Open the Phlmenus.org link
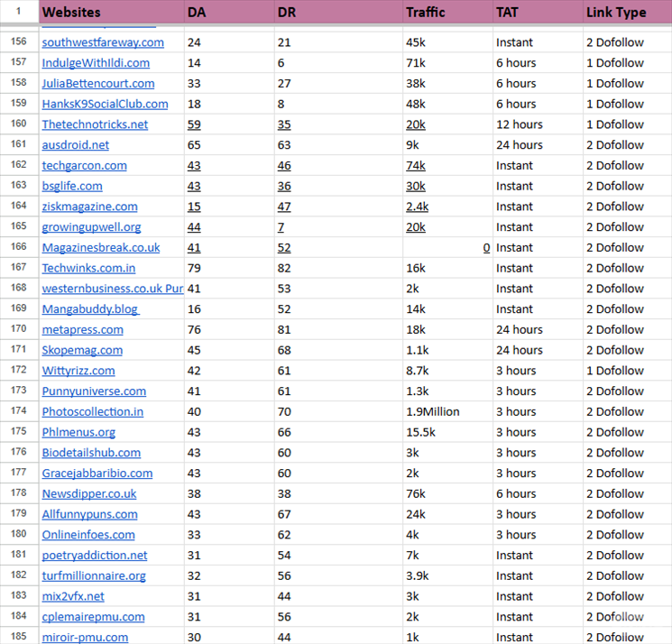This screenshot has width=672, height=644. pos(78,433)
